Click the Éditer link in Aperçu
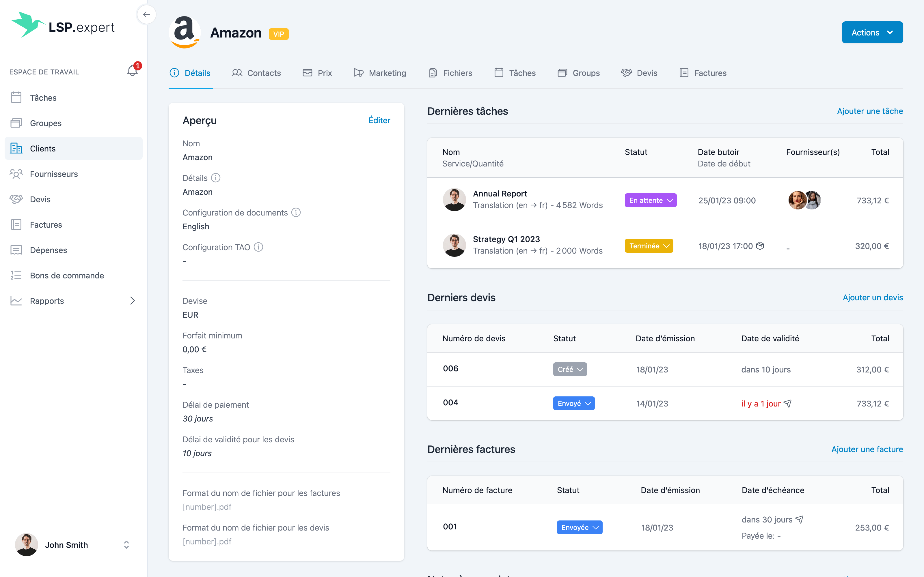 point(379,120)
